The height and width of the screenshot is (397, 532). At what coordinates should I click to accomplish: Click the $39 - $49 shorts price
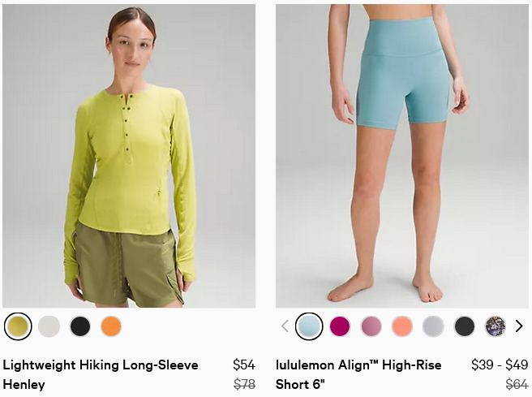click(500, 365)
